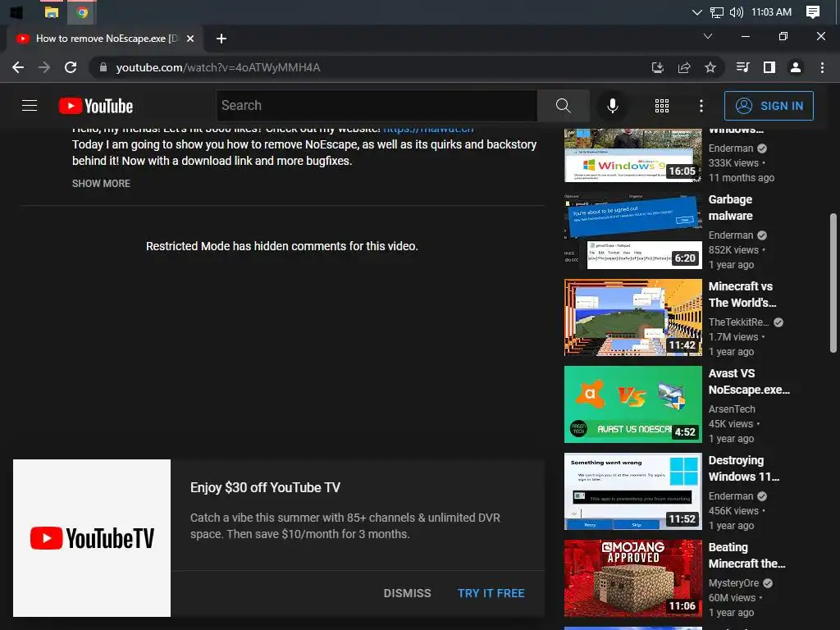Click Enjoy $30 off YouTube TV heading
This screenshot has width=840, height=630.
tap(265, 487)
